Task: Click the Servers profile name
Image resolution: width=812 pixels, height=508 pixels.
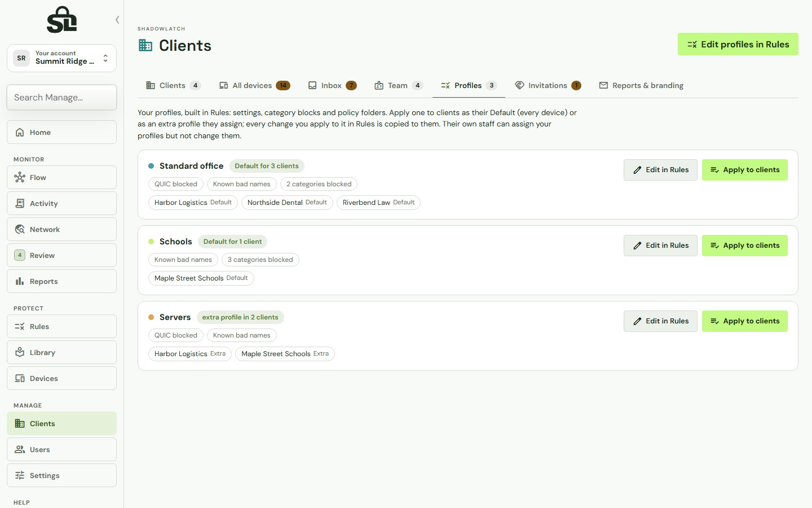Action: tap(175, 317)
